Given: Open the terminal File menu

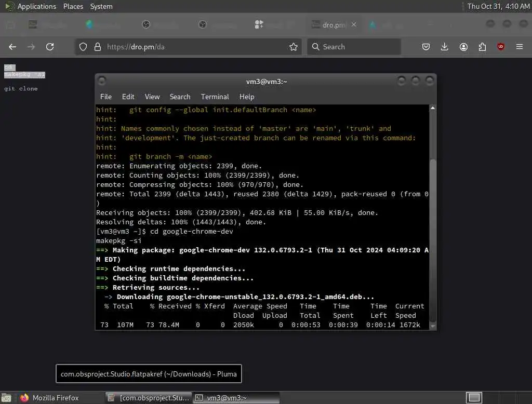Looking at the screenshot, I should click(x=106, y=97).
